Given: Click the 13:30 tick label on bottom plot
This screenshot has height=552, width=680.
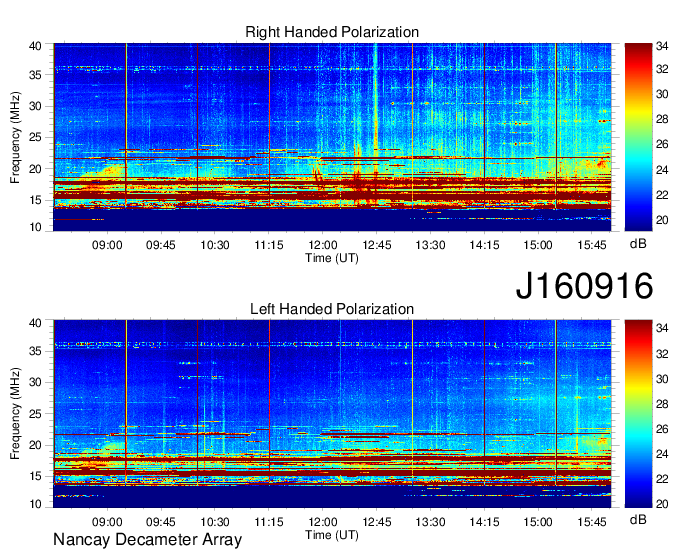Looking at the screenshot, I should (x=430, y=522).
